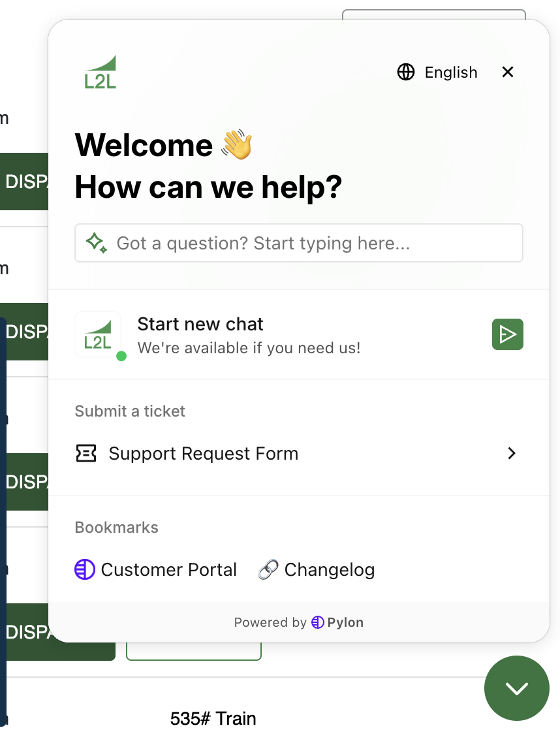Open the language selector globe icon
The height and width of the screenshot is (730, 560).
pyautogui.click(x=405, y=72)
